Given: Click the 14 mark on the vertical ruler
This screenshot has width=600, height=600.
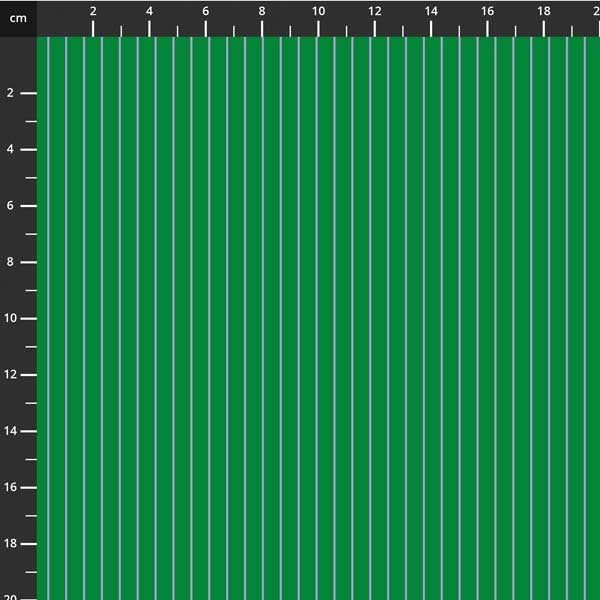Looking at the screenshot, I should [10, 431].
